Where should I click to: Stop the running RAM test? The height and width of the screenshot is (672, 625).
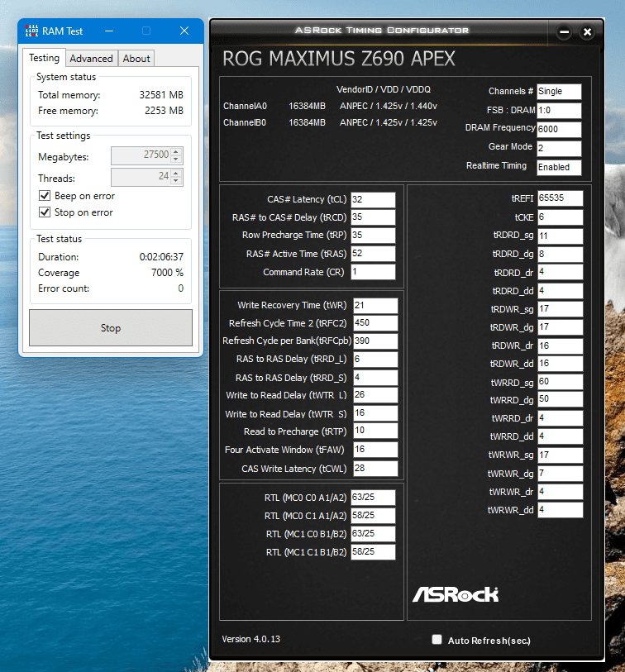[x=111, y=328]
